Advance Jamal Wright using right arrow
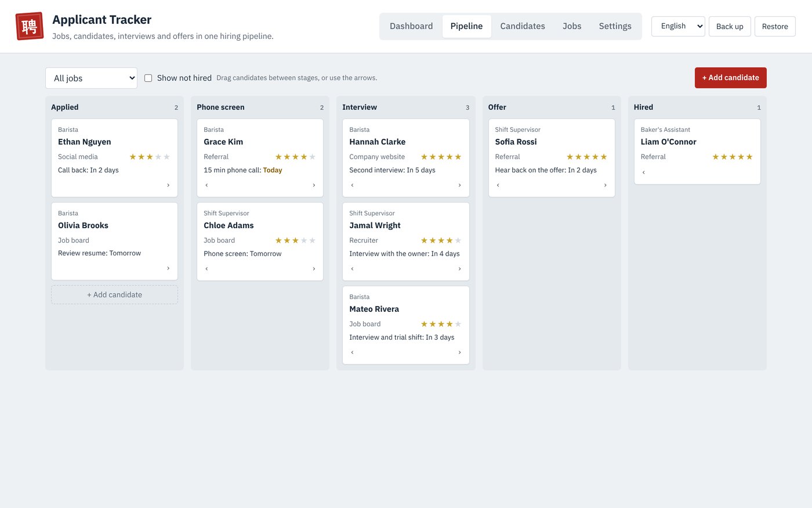Screen dimensions: 812x508 tap(459, 269)
